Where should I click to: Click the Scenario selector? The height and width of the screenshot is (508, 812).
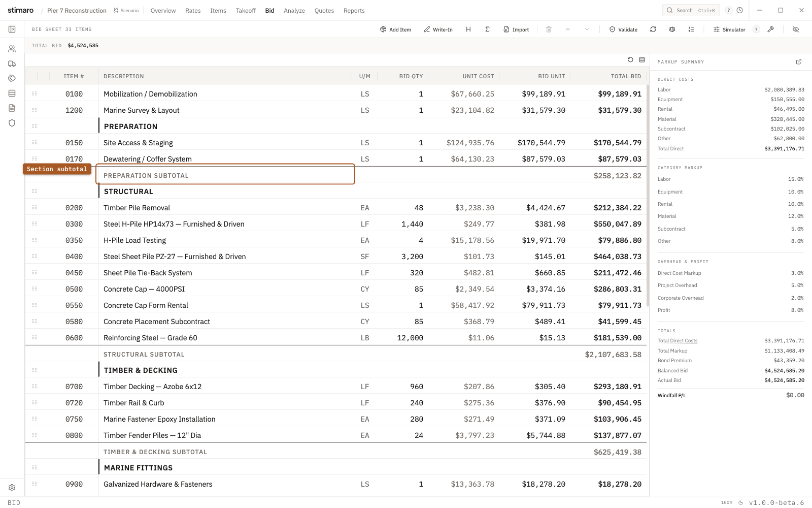(x=126, y=11)
